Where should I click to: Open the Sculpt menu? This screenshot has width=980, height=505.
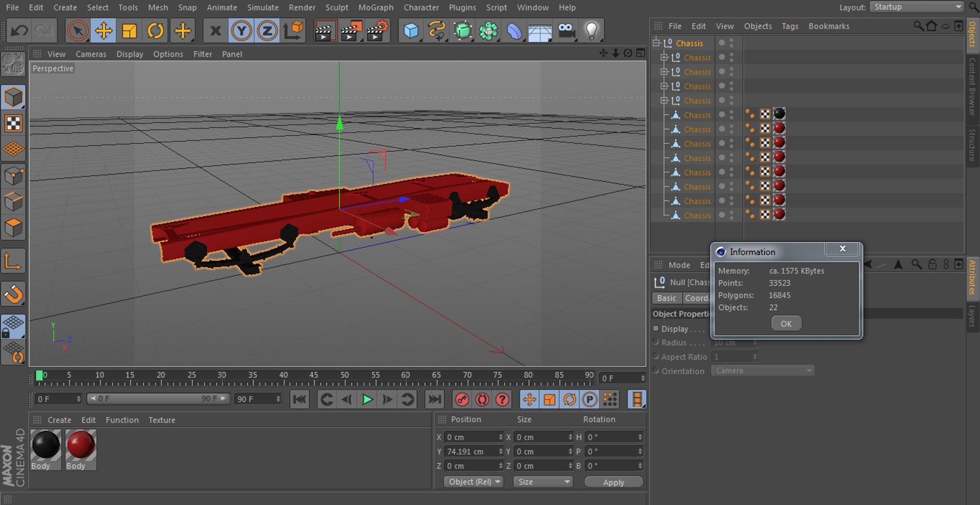337,8
